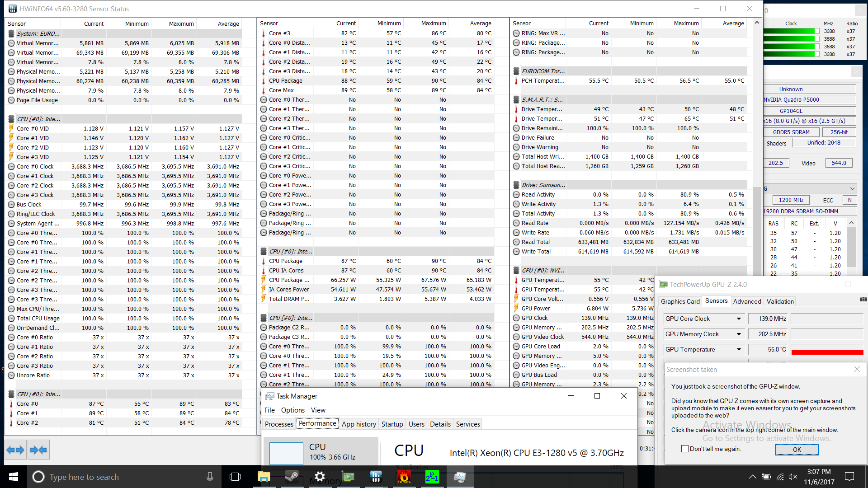Image resolution: width=868 pixels, height=488 pixels.
Task: Select the GPU-Z Sensors tab
Action: pyautogui.click(x=716, y=301)
